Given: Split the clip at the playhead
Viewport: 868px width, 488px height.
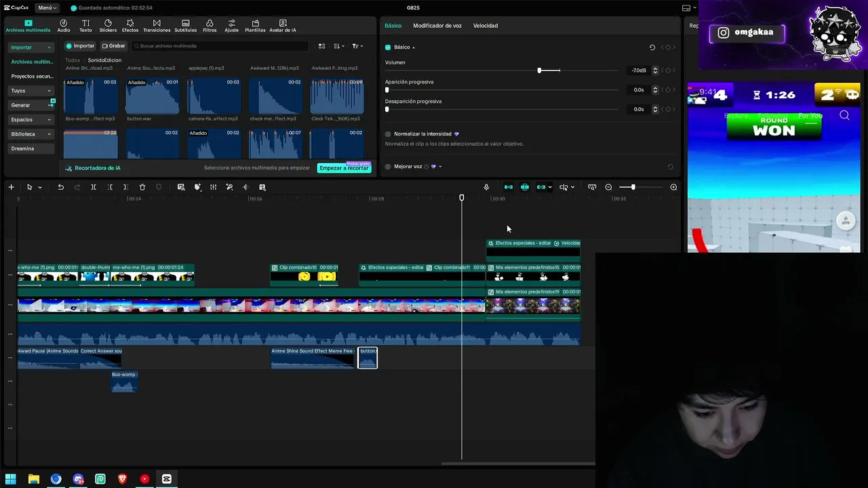Looking at the screenshot, I should click(94, 187).
